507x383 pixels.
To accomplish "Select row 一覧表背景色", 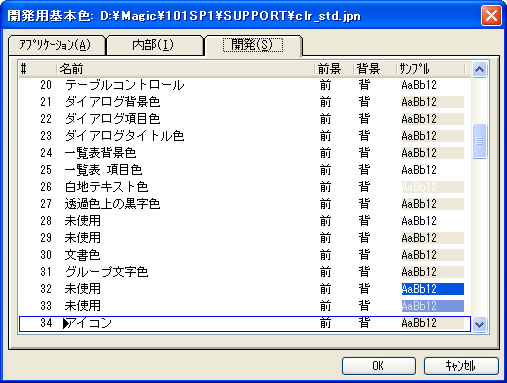I will [245, 153].
